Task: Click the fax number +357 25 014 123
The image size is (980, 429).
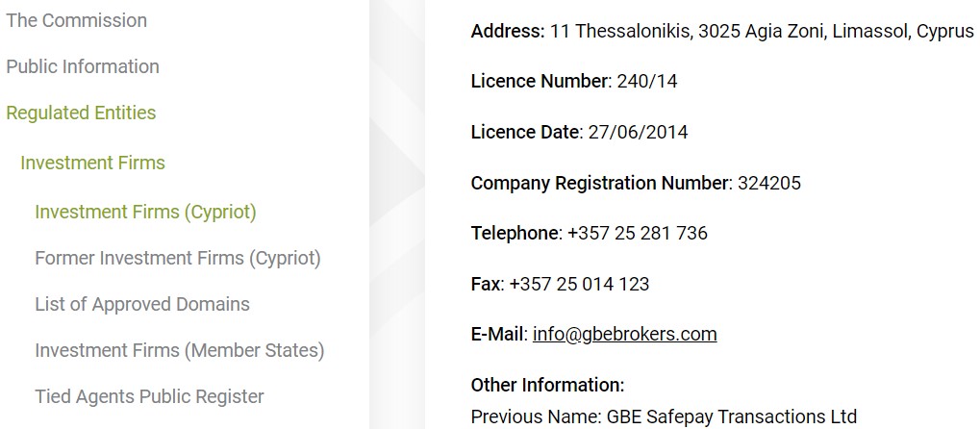Action: pyautogui.click(x=579, y=284)
